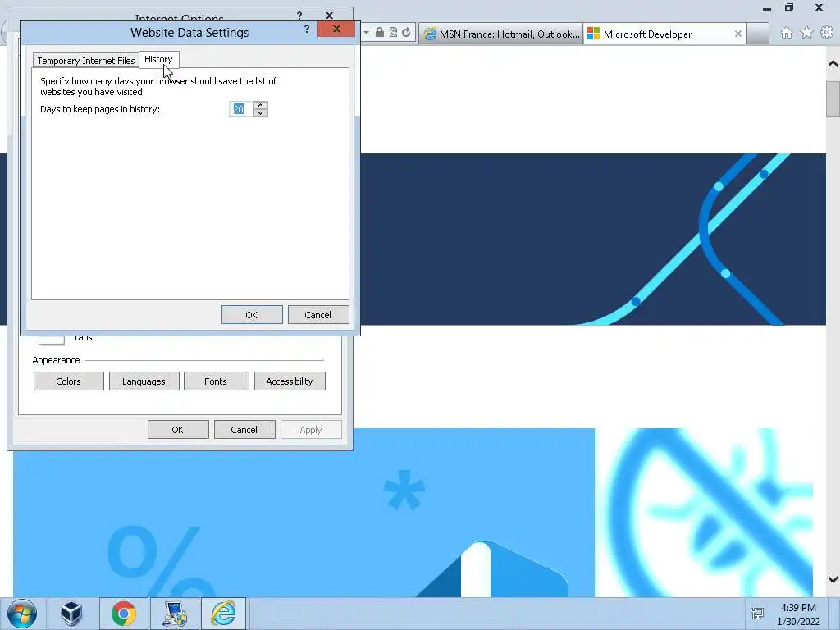Confirm Website Data Settings with OK
840x630 pixels.
[252, 315]
